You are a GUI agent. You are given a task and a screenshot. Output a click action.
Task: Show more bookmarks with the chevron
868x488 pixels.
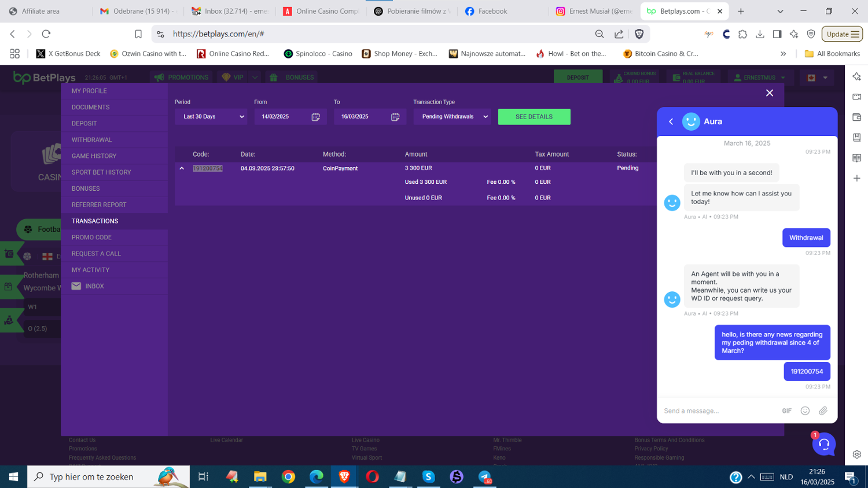(783, 54)
